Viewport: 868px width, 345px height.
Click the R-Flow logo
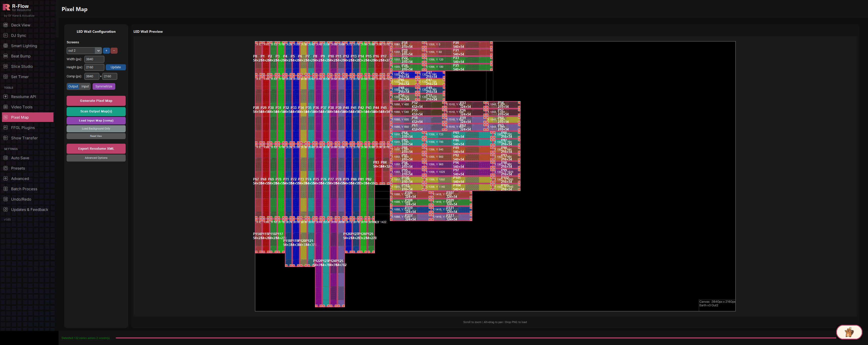coord(6,7)
